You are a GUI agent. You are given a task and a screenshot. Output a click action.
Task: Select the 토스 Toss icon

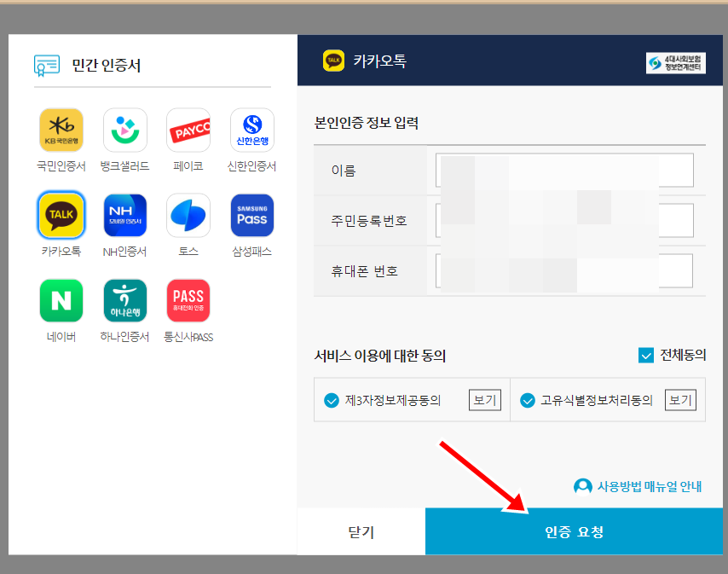tap(188, 216)
